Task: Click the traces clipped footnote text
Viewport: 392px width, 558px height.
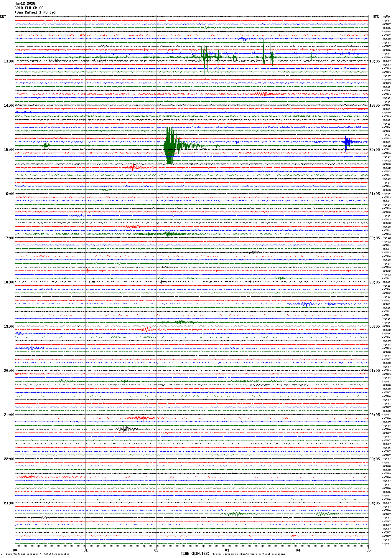Action: (x=249, y=554)
